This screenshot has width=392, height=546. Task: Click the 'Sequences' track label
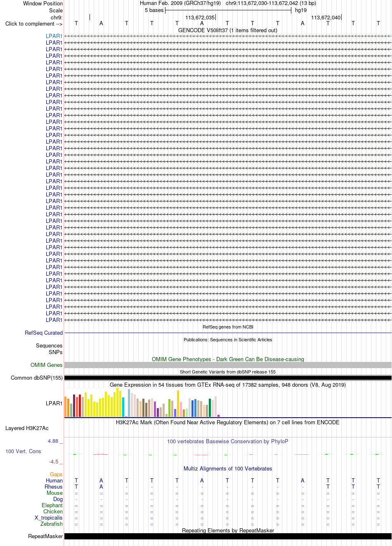49,345
